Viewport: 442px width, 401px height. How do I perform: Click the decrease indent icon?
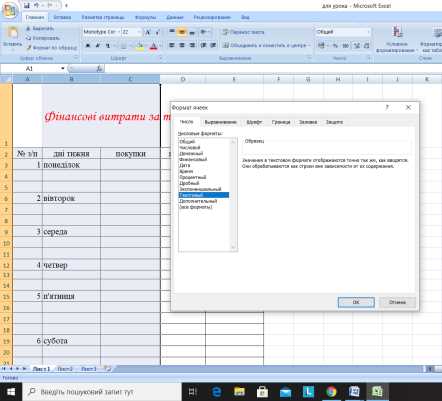[x=203, y=45]
